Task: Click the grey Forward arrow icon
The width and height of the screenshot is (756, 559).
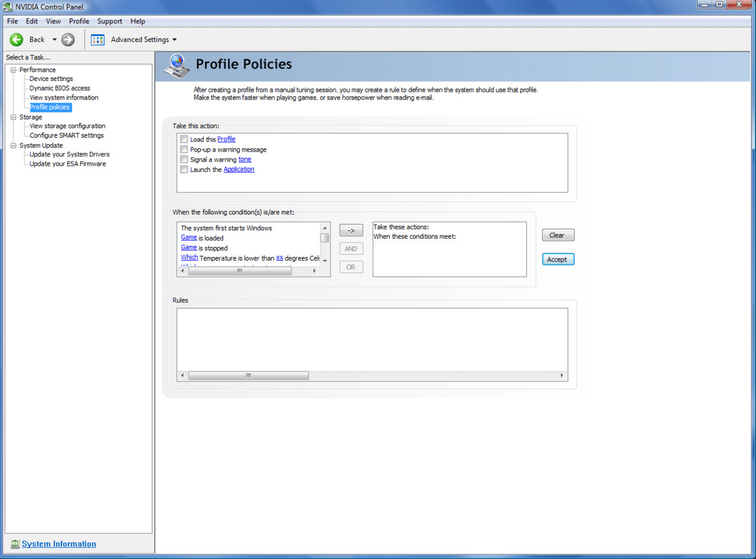Action: [x=68, y=39]
